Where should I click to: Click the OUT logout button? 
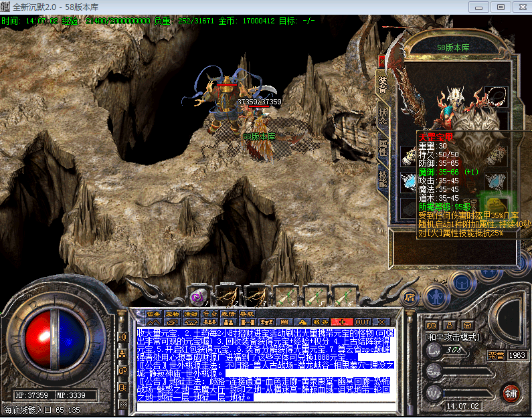(363, 322)
